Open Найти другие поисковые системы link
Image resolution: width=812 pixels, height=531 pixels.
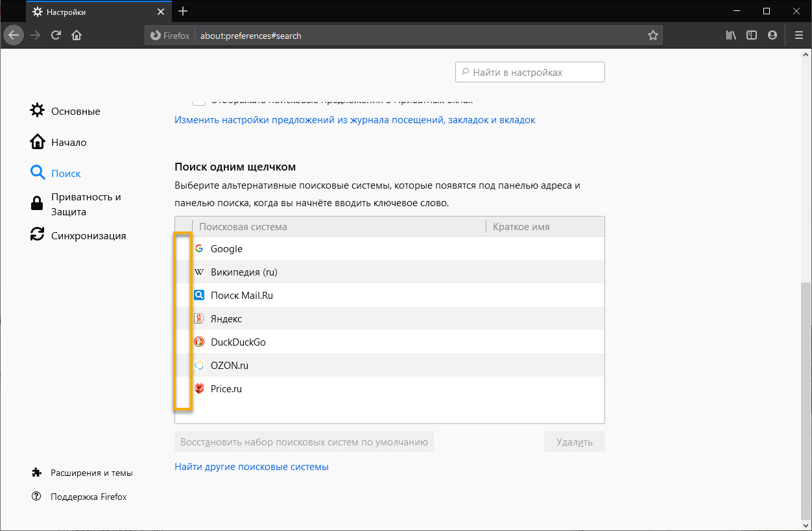pos(252,466)
